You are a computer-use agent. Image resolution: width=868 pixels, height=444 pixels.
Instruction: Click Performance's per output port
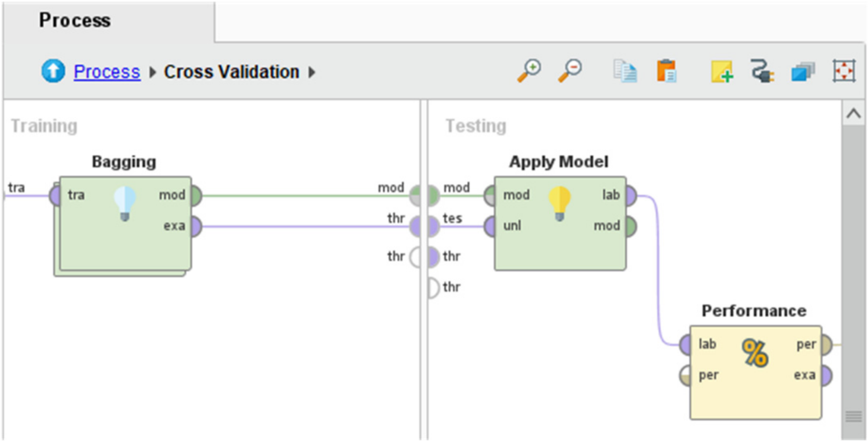827,345
